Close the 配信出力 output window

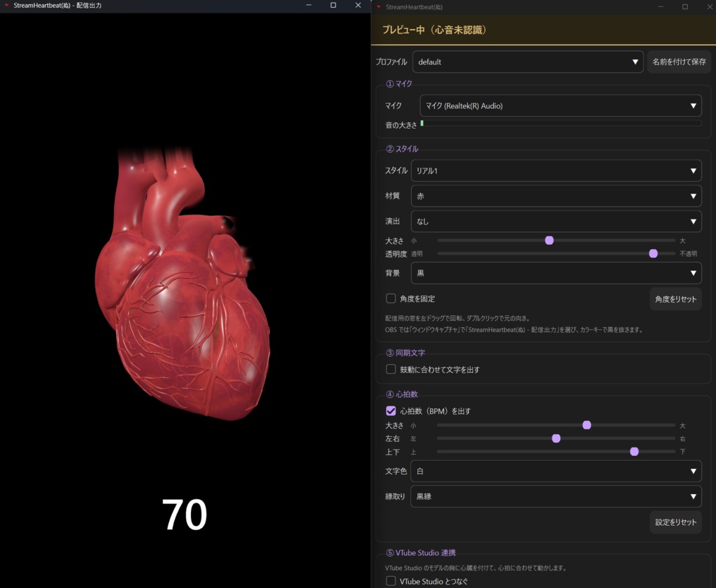[358, 6]
